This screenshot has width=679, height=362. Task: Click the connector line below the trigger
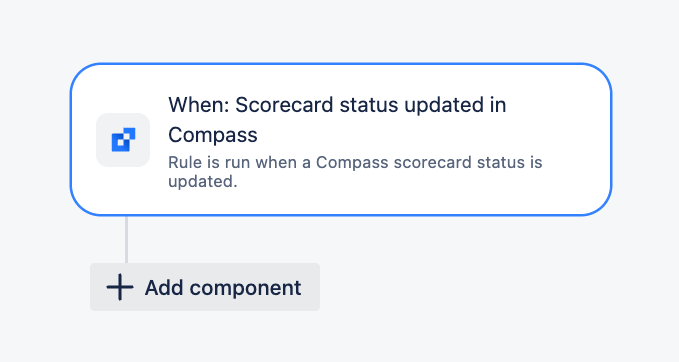(x=126, y=239)
